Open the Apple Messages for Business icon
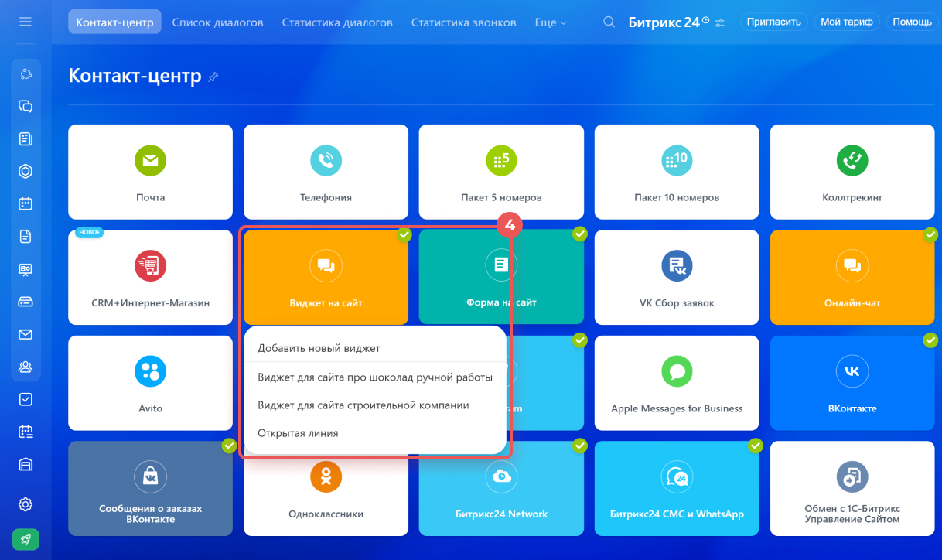 677,371
